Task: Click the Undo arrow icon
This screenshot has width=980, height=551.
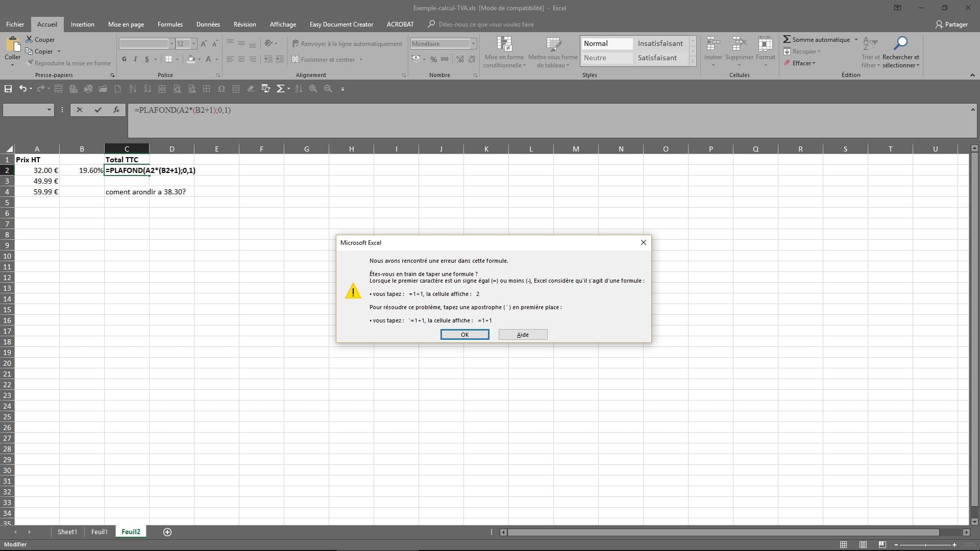Action: [22, 89]
